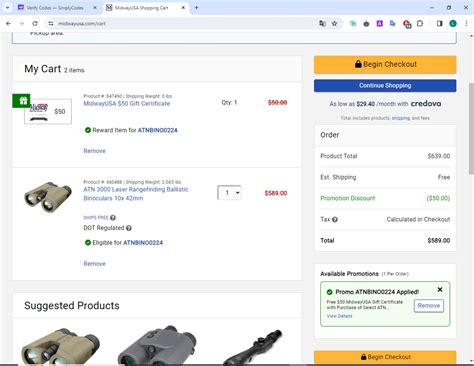Click first suggested tan binoculars image
474x366 pixels.
pyautogui.click(x=61, y=345)
